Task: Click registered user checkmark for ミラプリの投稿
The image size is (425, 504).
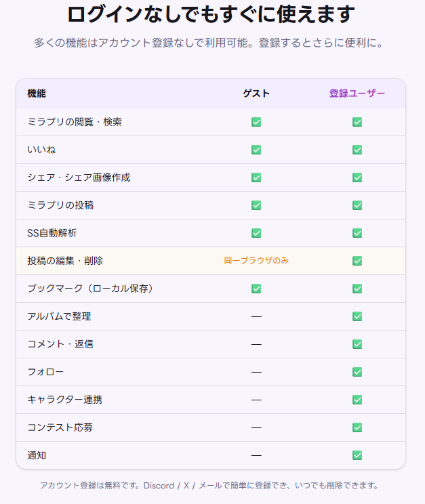Action: (357, 205)
